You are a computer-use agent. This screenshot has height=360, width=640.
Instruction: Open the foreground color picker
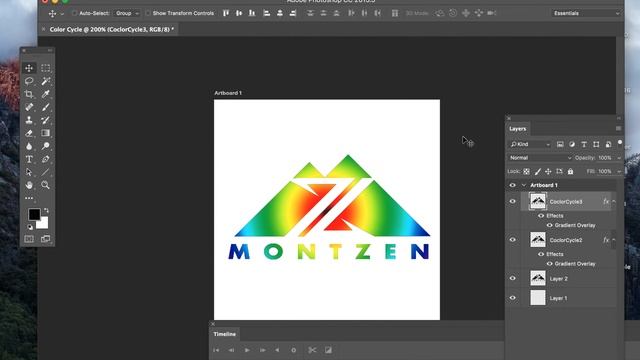pos(34,214)
